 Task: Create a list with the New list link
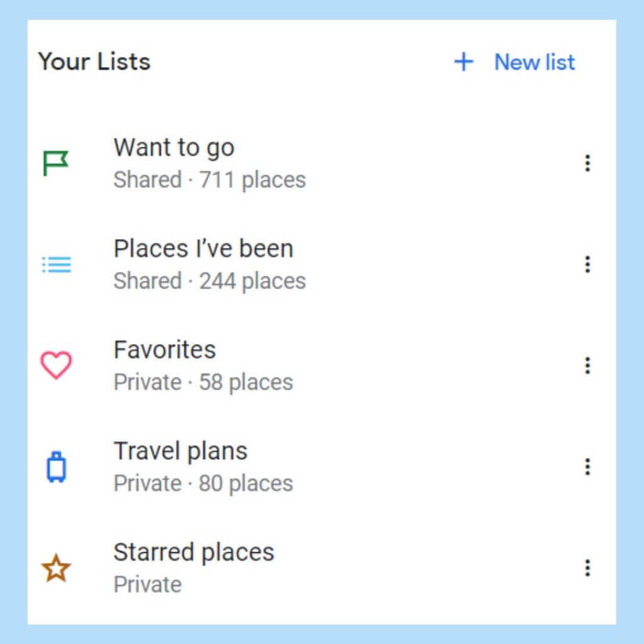tap(535, 62)
